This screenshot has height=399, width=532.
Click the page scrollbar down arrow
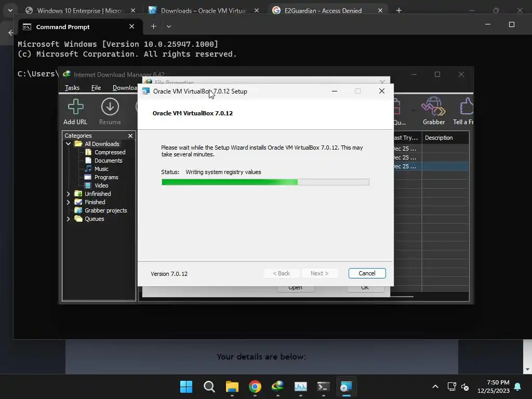tap(527, 369)
